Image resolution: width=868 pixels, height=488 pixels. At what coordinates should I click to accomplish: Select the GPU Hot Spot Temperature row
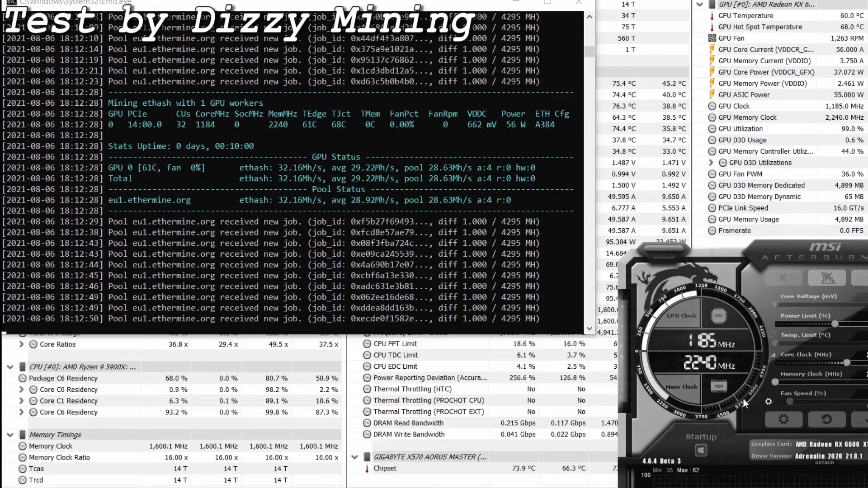pyautogui.click(x=760, y=27)
